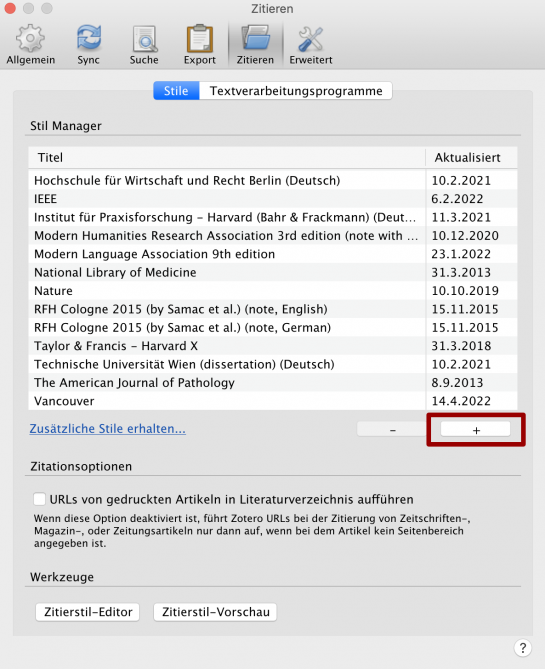This screenshot has width=545, height=669.
Task: Add a style with the plus button
Action: tap(476, 430)
